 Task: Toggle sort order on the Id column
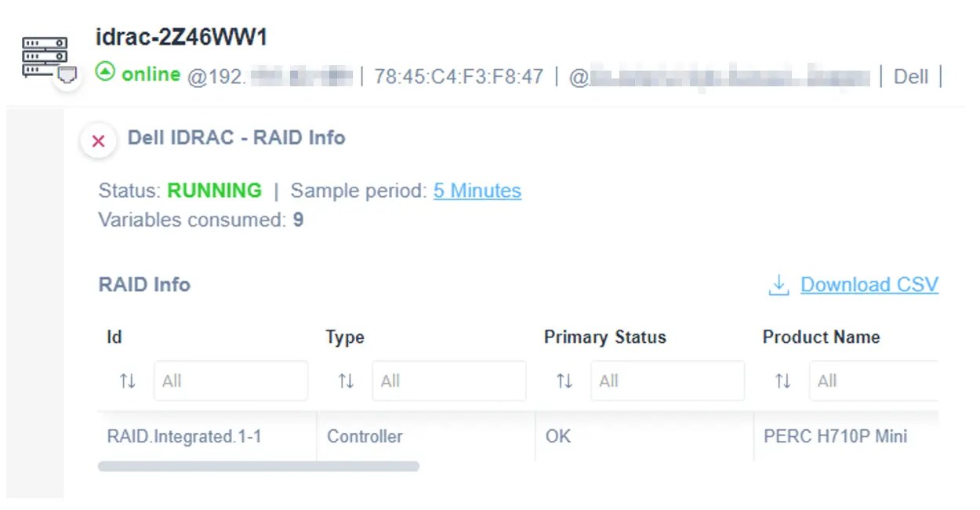tap(127, 381)
